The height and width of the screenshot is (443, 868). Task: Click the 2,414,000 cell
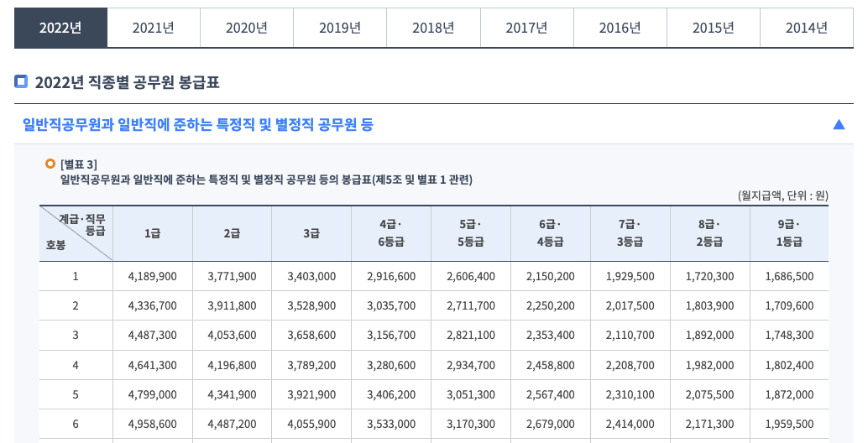pos(630,425)
